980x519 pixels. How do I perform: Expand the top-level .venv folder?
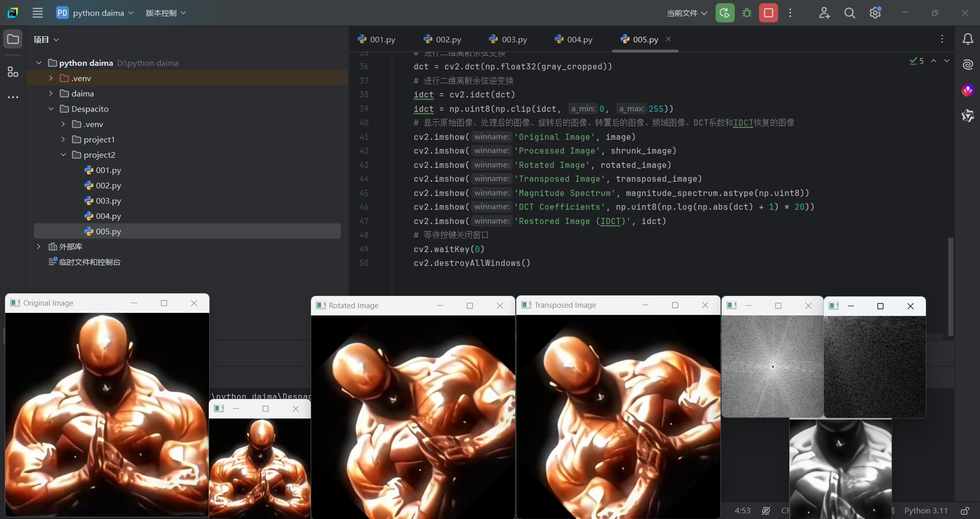pos(51,78)
